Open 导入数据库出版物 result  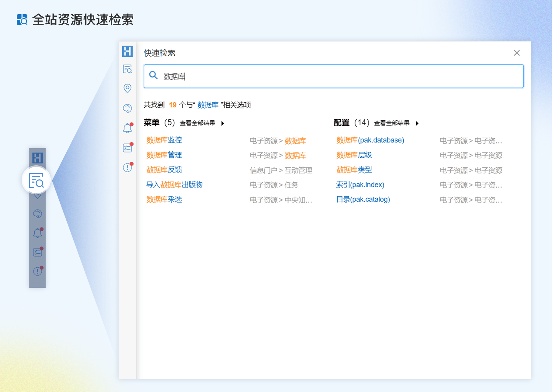pyautogui.click(x=174, y=185)
